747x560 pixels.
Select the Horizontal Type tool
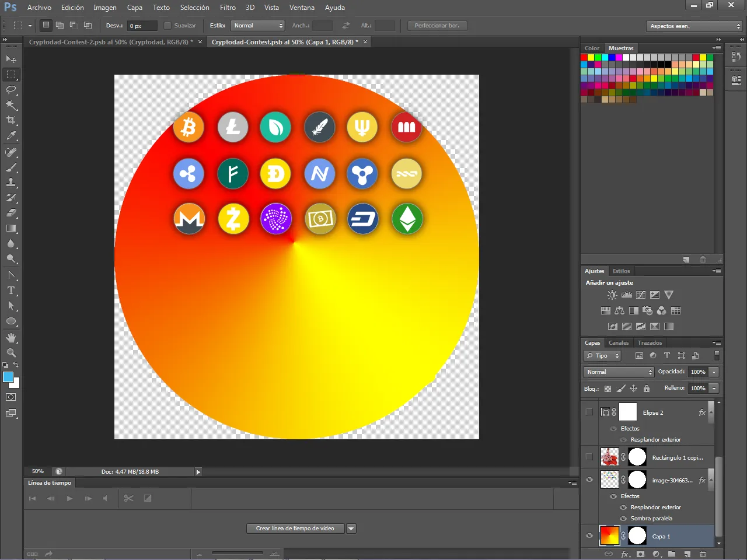point(11,290)
